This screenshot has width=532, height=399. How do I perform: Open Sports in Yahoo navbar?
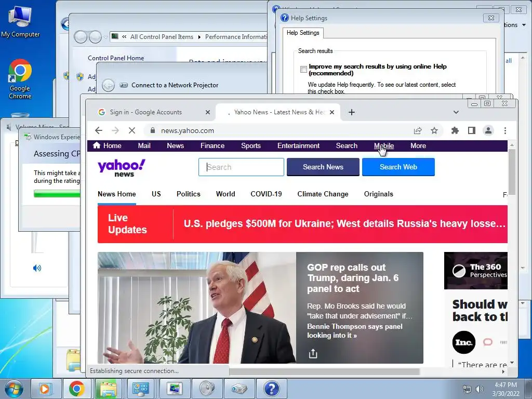(x=251, y=145)
